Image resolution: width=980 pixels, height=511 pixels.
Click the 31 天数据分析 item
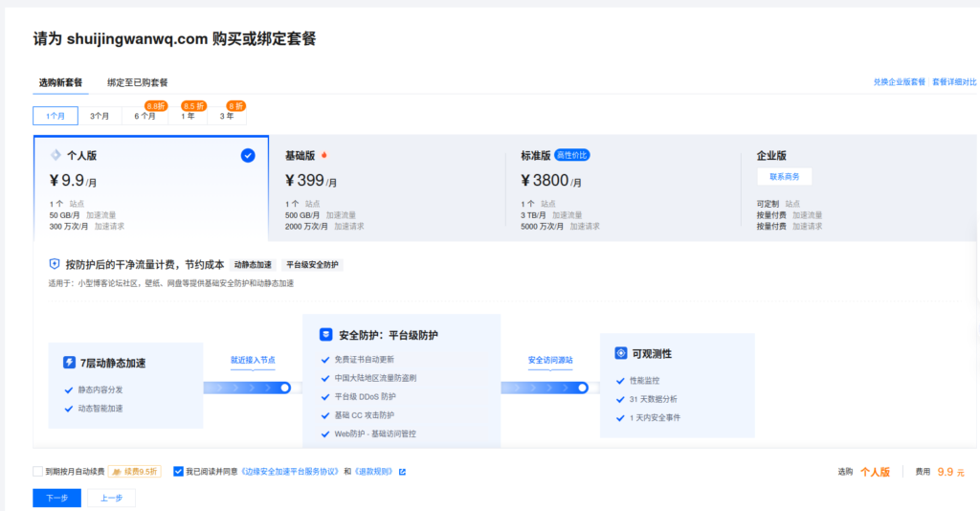click(653, 399)
